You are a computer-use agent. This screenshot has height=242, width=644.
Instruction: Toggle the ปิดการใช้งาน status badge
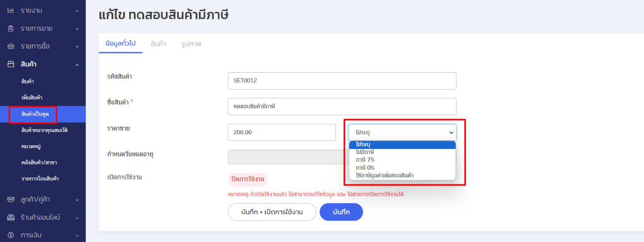pos(248,179)
